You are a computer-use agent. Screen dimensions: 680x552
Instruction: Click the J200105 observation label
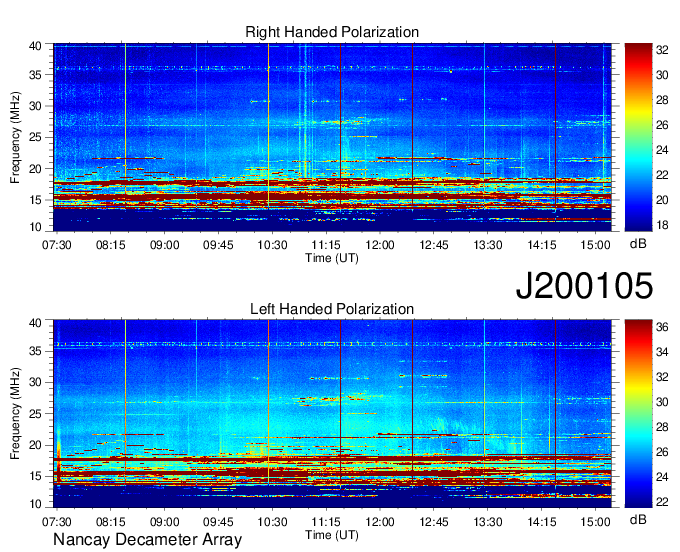(584, 286)
